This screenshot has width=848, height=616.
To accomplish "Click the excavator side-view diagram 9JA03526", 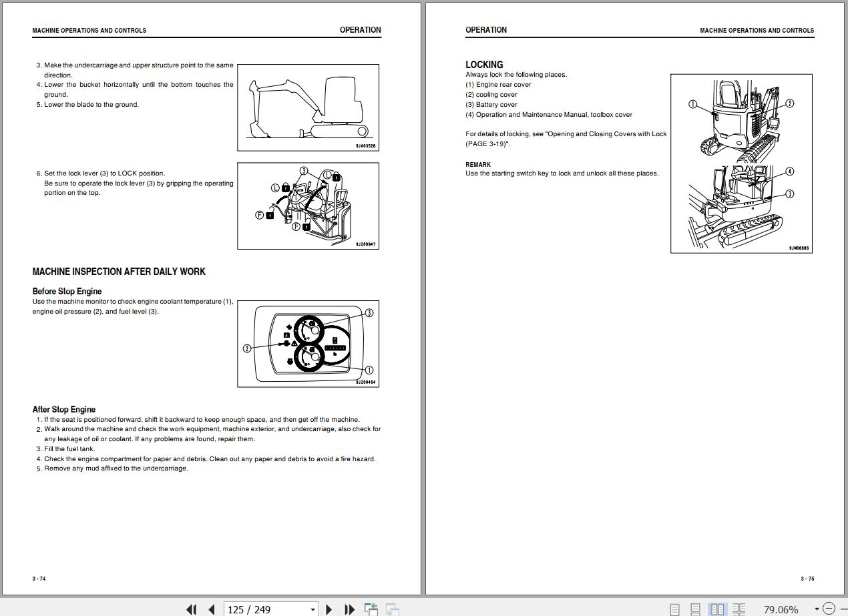I will [x=308, y=107].
